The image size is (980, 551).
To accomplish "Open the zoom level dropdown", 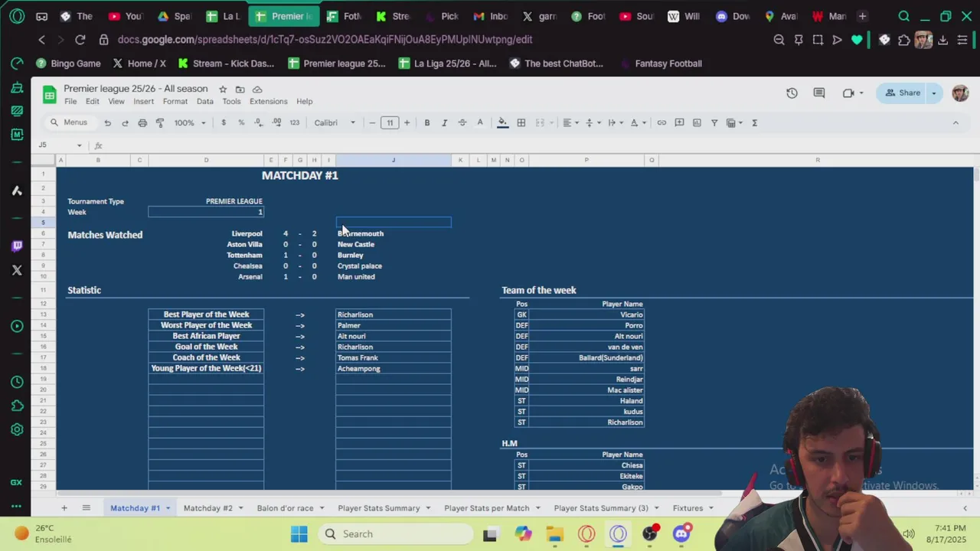I will tap(190, 122).
